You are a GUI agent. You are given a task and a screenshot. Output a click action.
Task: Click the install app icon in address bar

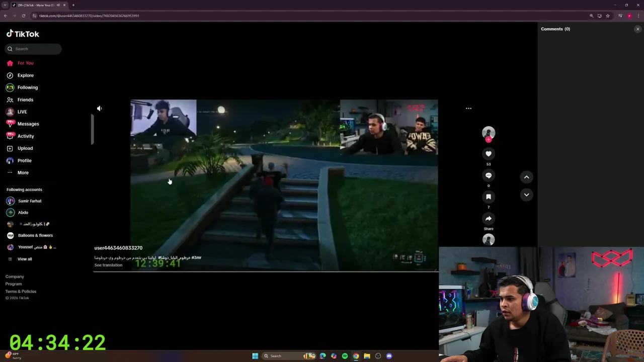599,16
